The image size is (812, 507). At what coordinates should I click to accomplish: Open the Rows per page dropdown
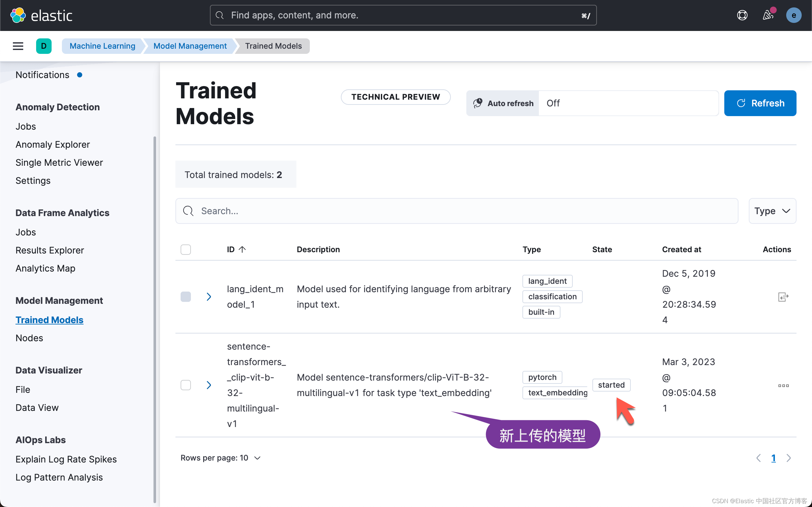tap(220, 458)
